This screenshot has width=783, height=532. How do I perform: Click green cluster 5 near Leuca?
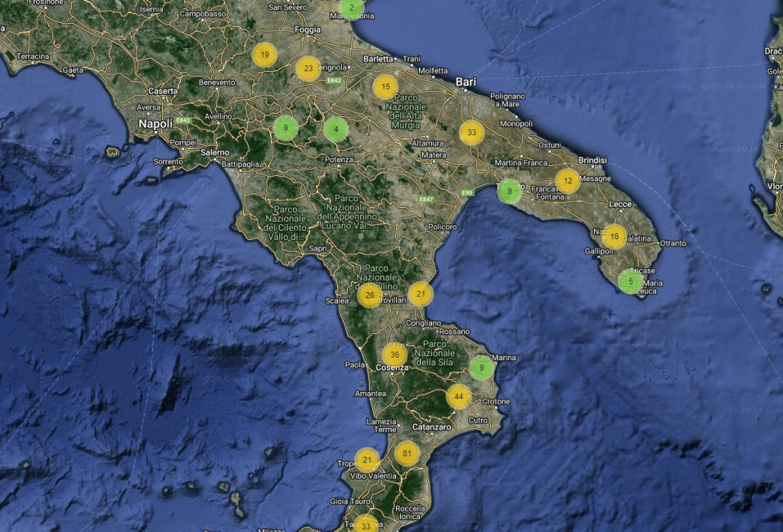click(x=630, y=281)
